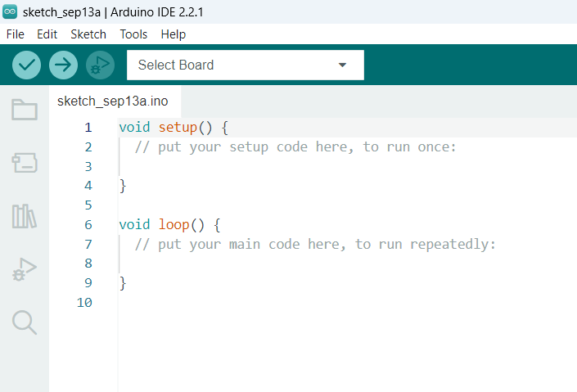Click line number 1 in the gutter
The width and height of the screenshot is (577, 392).
[88, 128]
